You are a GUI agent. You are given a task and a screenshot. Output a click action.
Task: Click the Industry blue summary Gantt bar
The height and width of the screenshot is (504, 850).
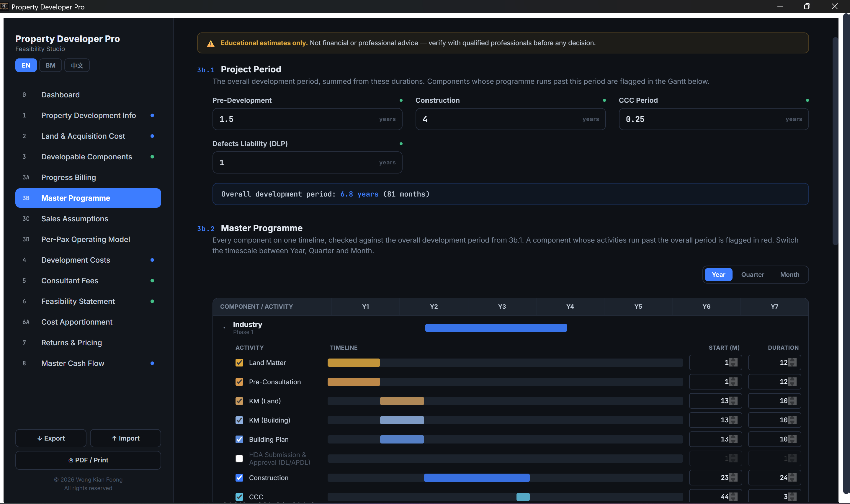coord(496,328)
